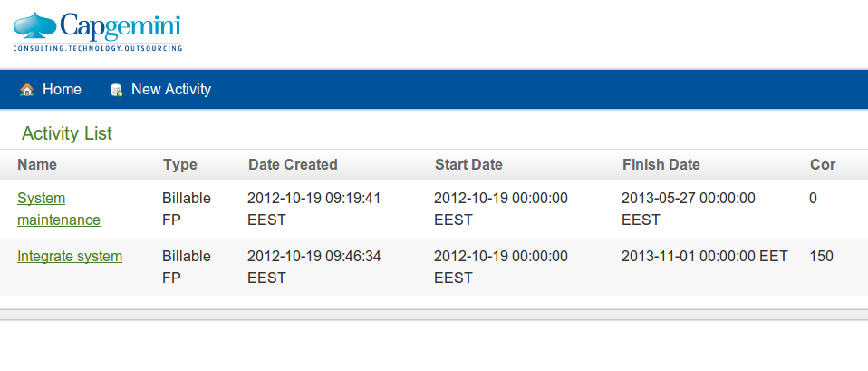This screenshot has width=868, height=371.
Task: Click the New Activity database icon
Action: click(116, 90)
